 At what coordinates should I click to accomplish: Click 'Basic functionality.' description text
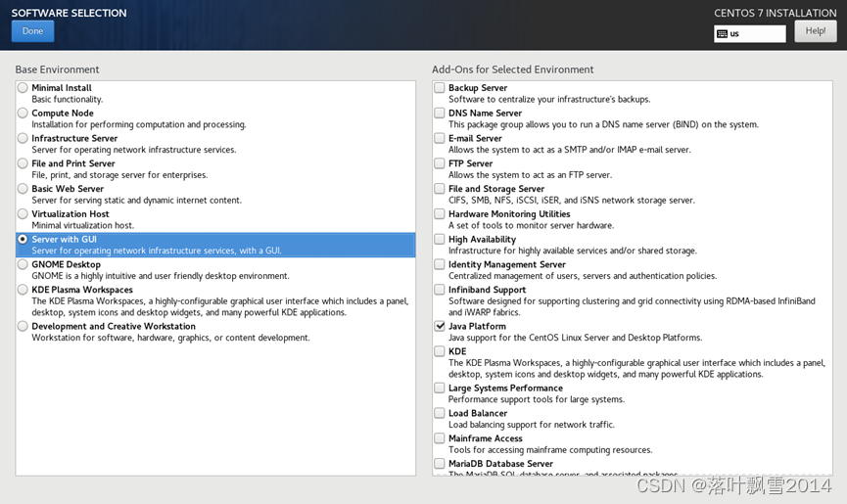coord(67,99)
